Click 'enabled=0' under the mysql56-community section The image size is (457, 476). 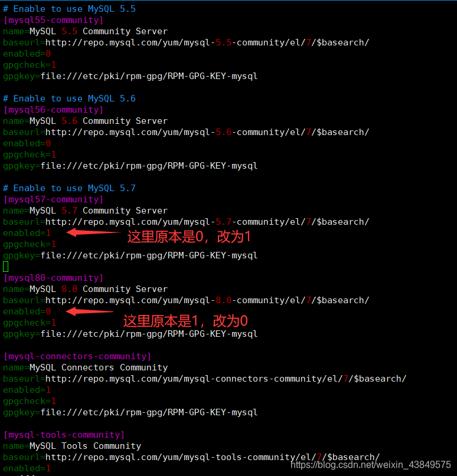coord(27,143)
